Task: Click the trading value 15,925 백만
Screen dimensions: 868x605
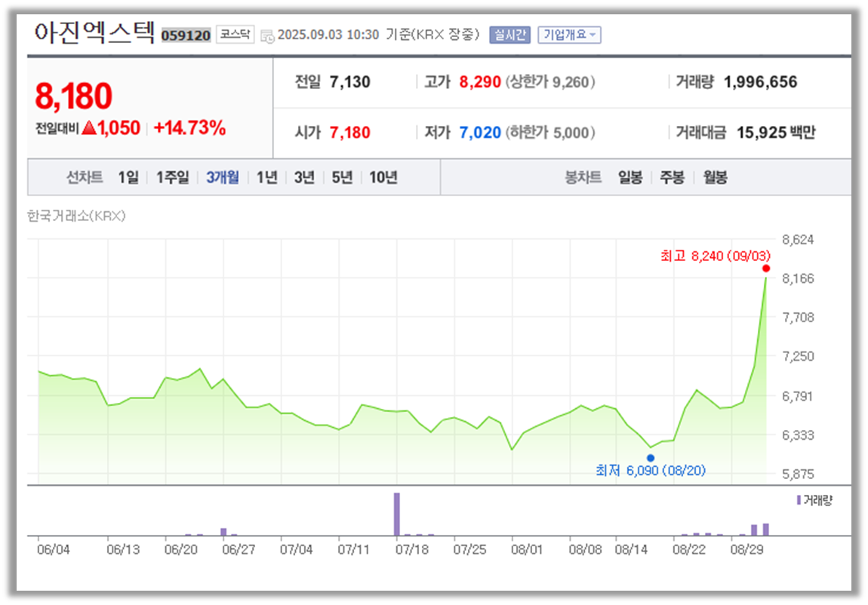Action: coord(776,133)
